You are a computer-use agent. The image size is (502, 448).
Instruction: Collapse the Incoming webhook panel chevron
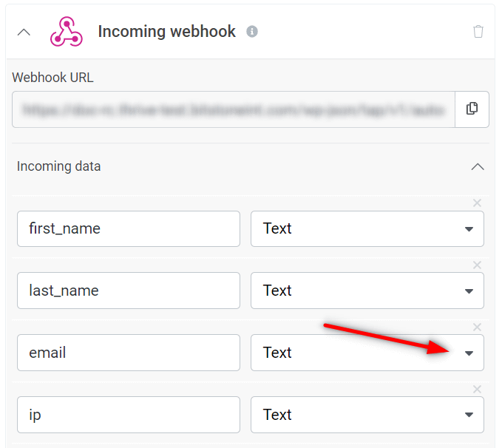click(x=24, y=32)
